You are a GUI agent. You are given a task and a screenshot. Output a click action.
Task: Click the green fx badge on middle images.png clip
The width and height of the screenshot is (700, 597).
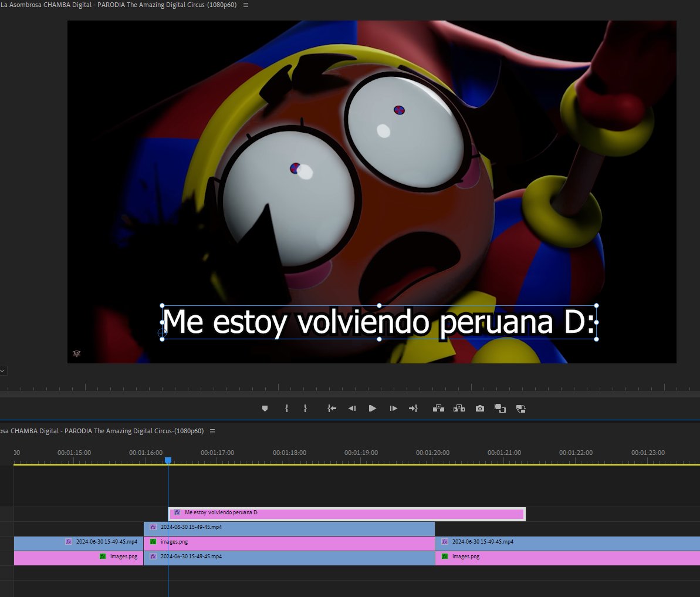(x=153, y=542)
